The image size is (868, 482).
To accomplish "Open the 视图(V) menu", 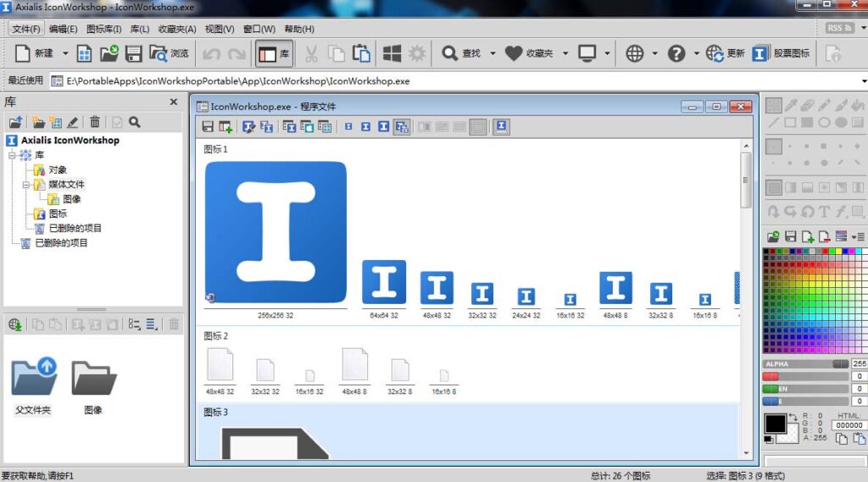I will click(220, 29).
